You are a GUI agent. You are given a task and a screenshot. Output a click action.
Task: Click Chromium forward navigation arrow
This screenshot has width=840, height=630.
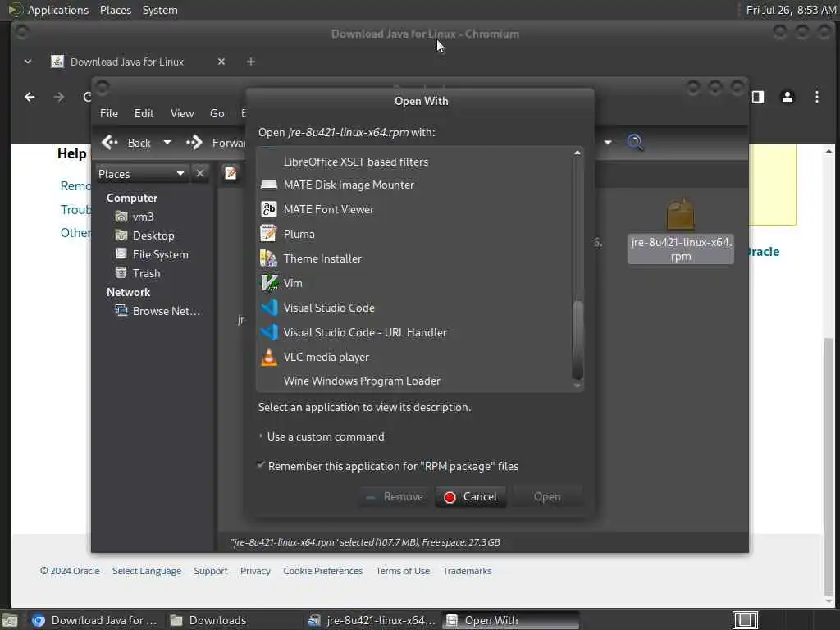click(59, 97)
